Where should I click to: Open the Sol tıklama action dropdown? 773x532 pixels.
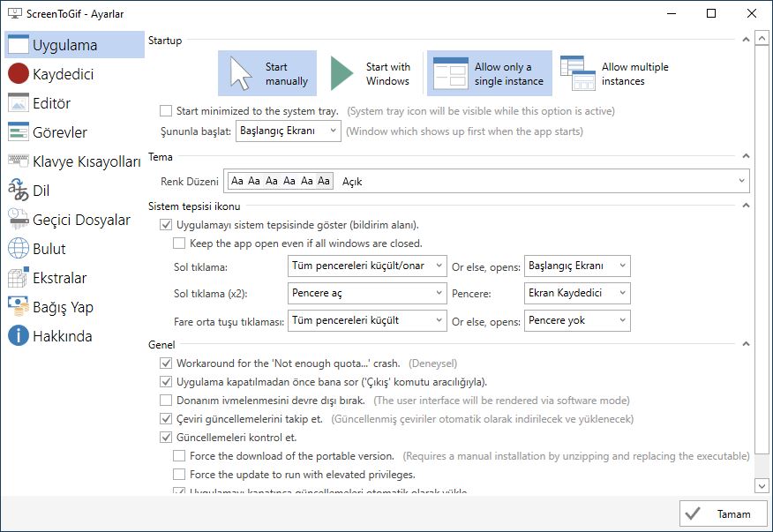(x=367, y=266)
